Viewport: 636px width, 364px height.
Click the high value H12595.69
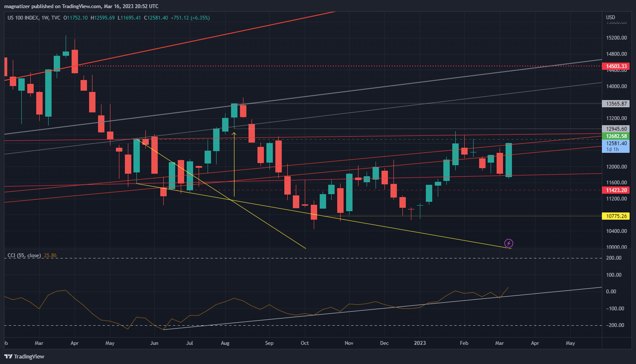(x=103, y=18)
